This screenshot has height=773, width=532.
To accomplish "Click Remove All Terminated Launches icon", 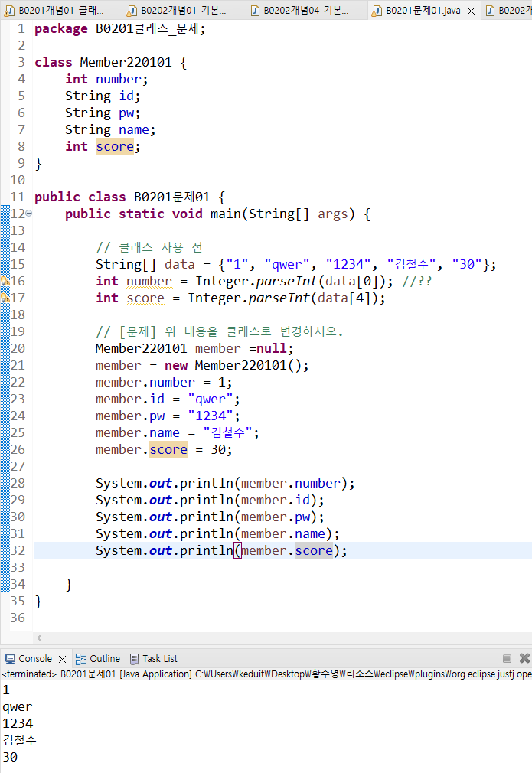I will (x=524, y=658).
